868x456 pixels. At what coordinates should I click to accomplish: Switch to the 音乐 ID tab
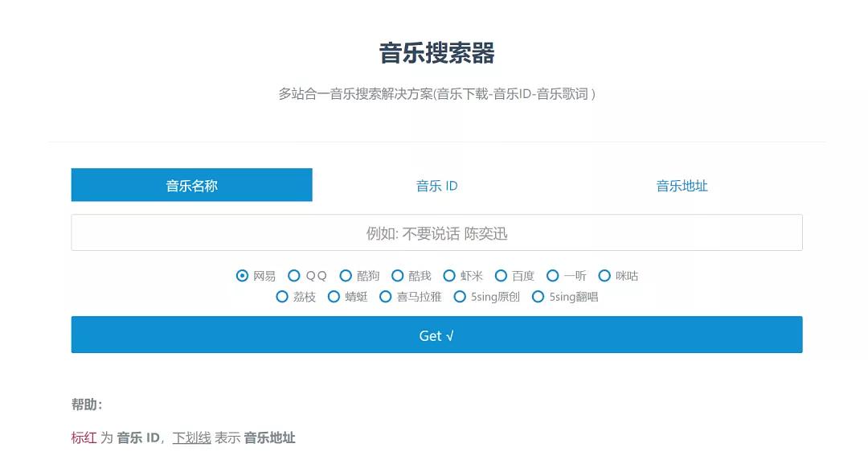[436, 186]
